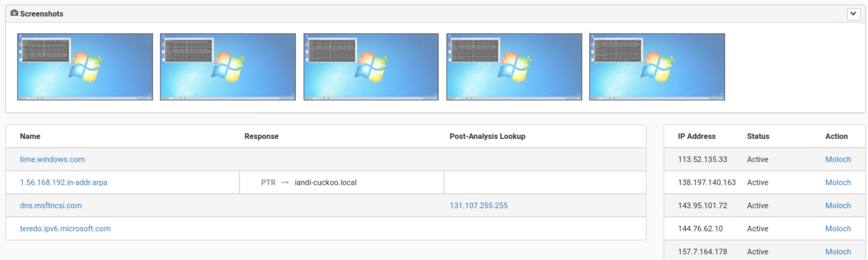The height and width of the screenshot is (260, 868).
Task: Open Moloch for IP 113.52.135.33
Action: 838,159
